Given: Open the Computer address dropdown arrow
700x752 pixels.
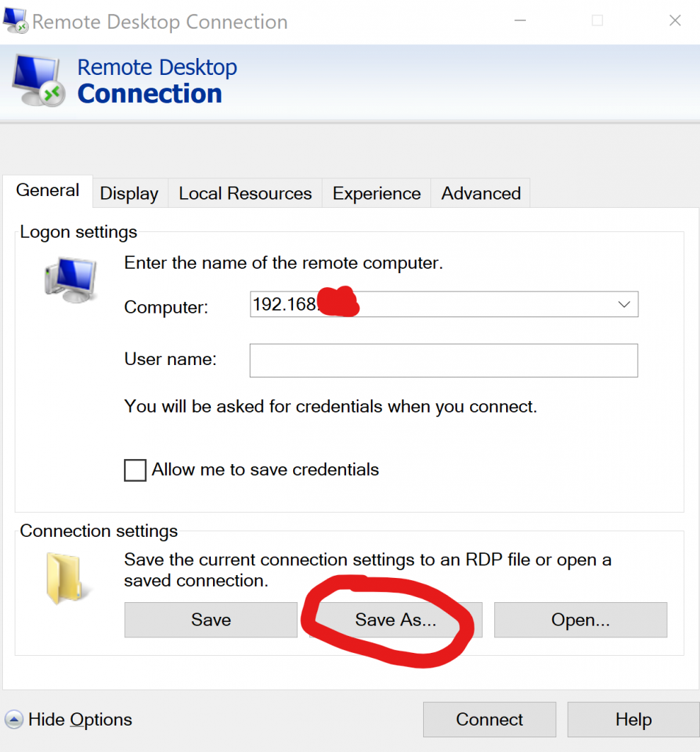Looking at the screenshot, I should click(x=624, y=304).
